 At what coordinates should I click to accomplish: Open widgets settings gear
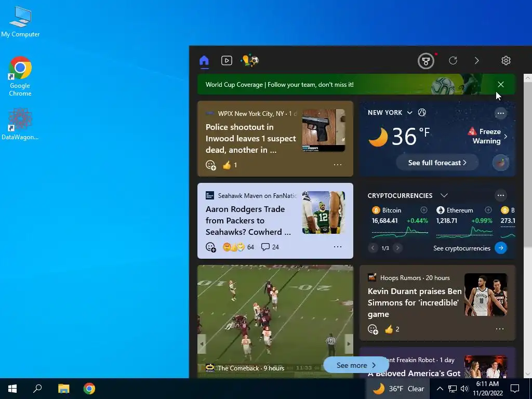pos(506,60)
